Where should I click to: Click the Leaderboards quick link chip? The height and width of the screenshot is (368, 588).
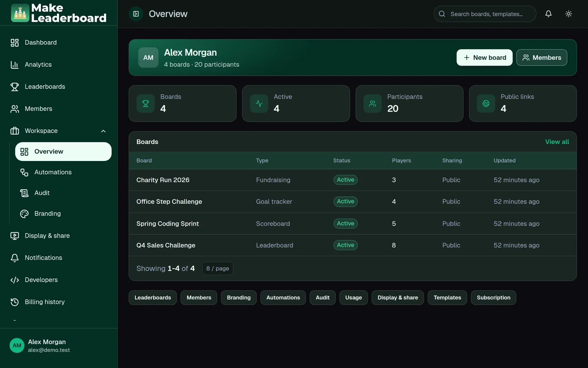point(153,298)
